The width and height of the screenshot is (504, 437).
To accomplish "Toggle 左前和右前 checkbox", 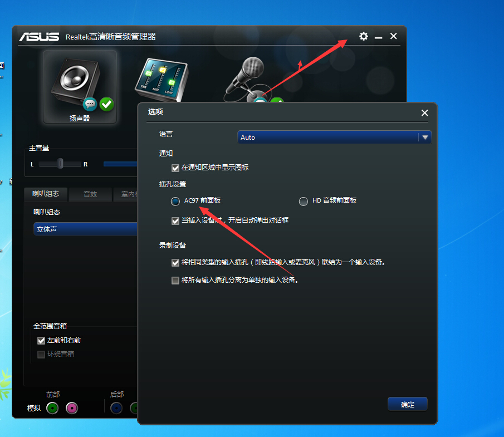I will (x=41, y=341).
